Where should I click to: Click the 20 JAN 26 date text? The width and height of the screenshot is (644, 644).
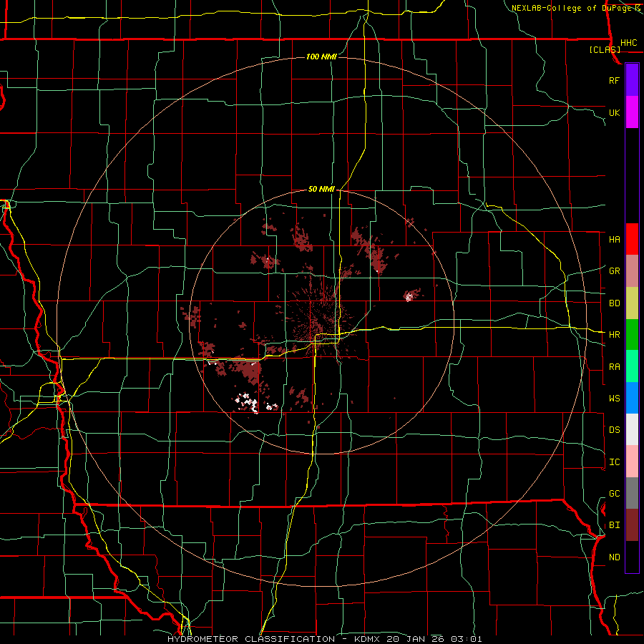coord(414,639)
